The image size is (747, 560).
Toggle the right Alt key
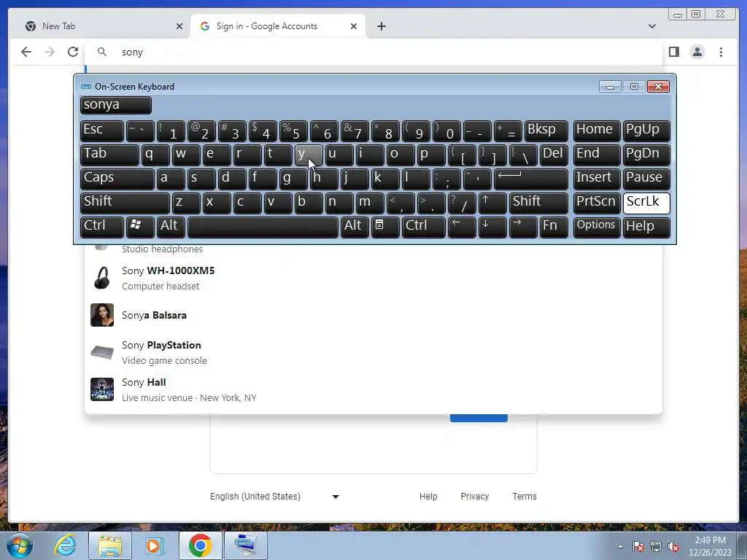click(354, 226)
